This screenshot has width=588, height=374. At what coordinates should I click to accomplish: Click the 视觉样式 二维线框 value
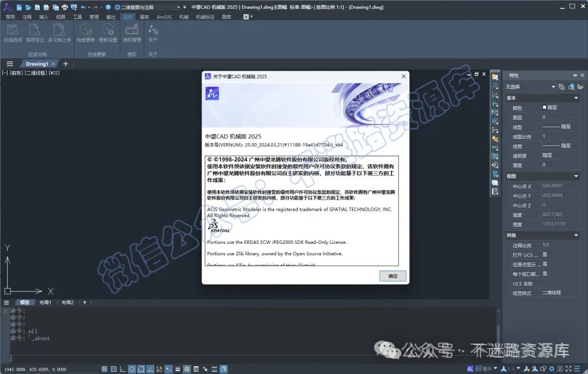click(x=560, y=292)
